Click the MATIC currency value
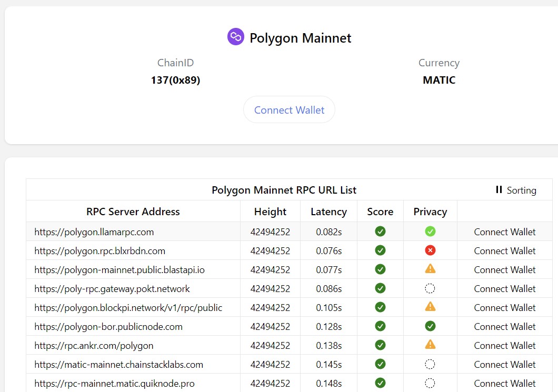558x392 pixels. click(439, 80)
